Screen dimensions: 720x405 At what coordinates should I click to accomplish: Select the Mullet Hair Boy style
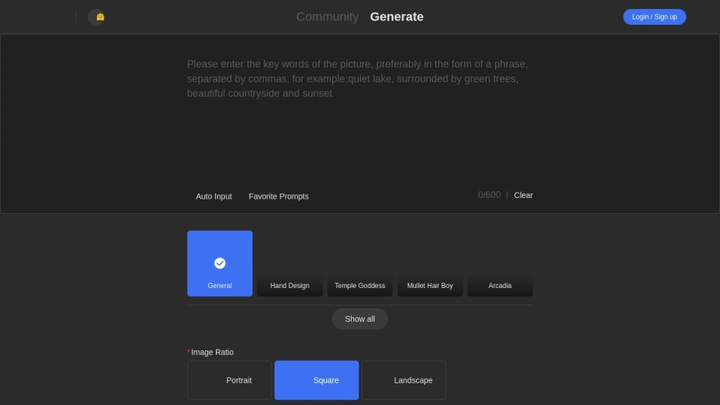coord(430,265)
